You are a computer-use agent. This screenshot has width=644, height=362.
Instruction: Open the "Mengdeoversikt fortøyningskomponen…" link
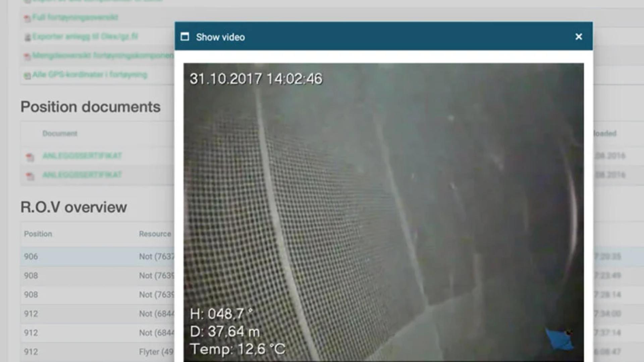pos(103,55)
